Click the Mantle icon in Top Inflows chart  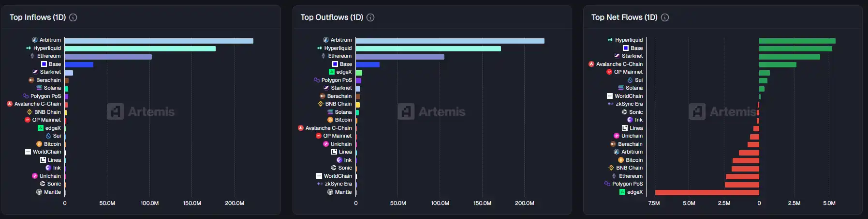tap(39, 192)
